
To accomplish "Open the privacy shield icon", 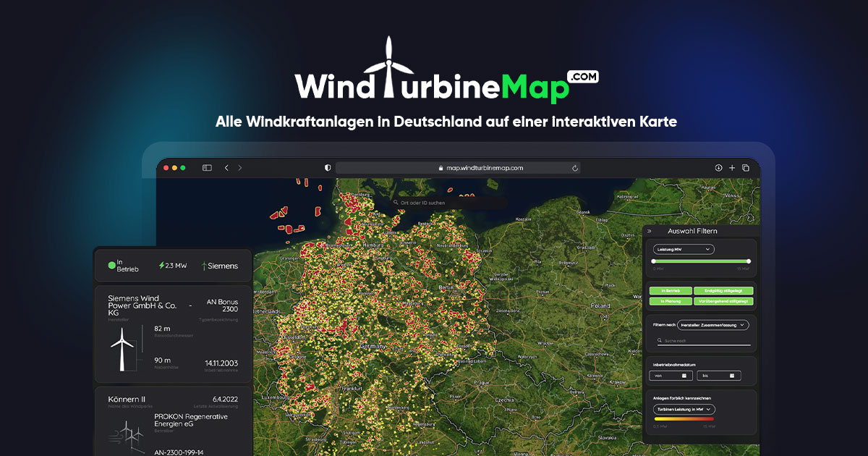I will (328, 168).
